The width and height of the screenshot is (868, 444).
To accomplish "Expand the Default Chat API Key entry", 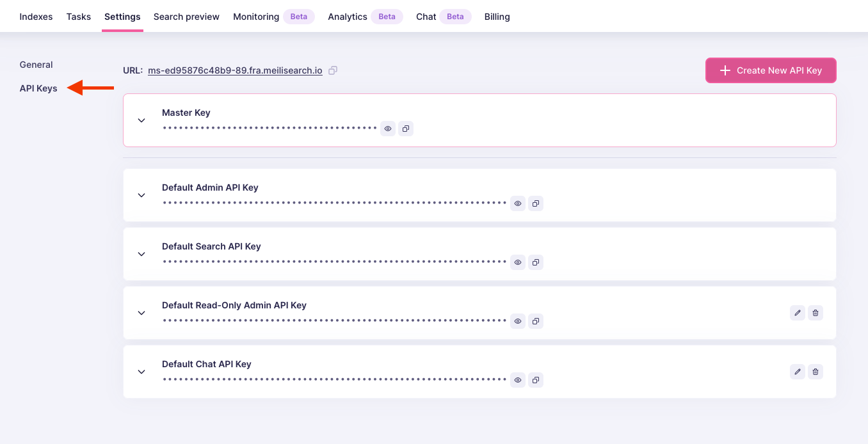I will 141,372.
